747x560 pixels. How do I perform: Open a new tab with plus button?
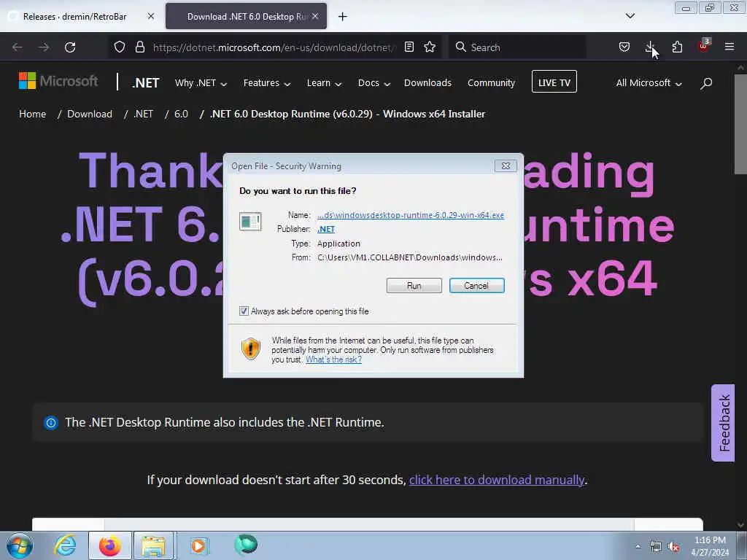(x=343, y=17)
